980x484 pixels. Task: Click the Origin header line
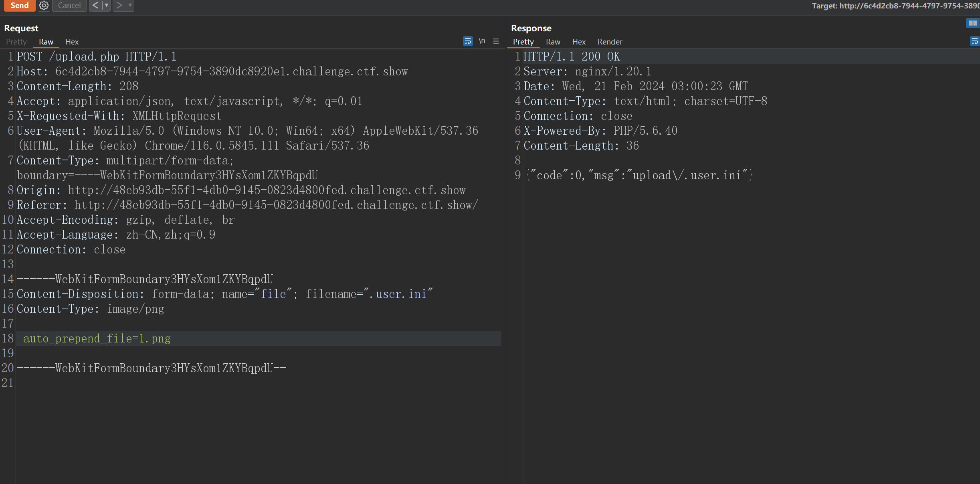tap(241, 190)
